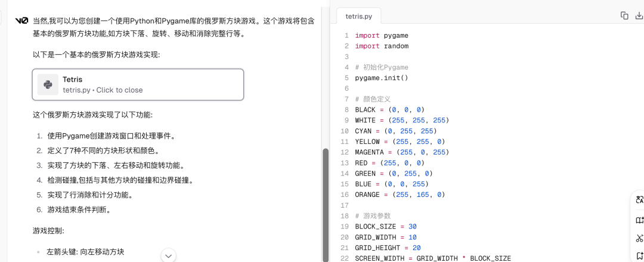Viewport: 644px width, 262px height.
Task: Click the translate icon in the floating sidebar
Action: (639, 200)
